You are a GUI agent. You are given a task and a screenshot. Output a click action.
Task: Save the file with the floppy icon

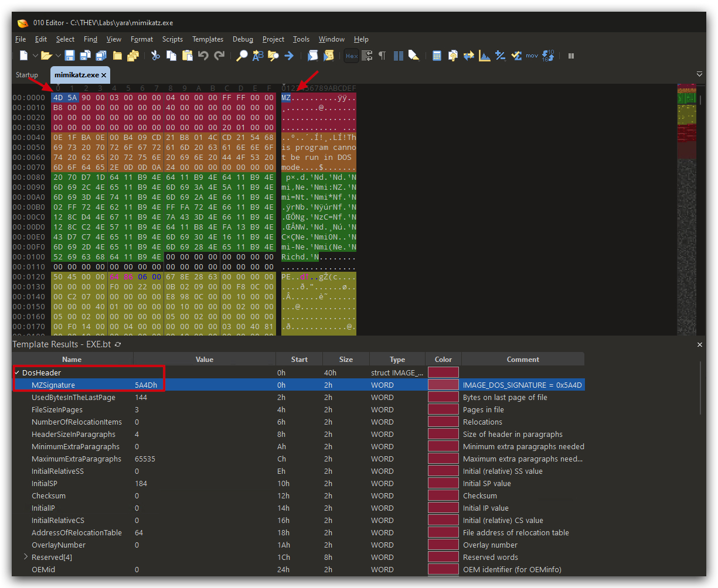pyautogui.click(x=70, y=56)
